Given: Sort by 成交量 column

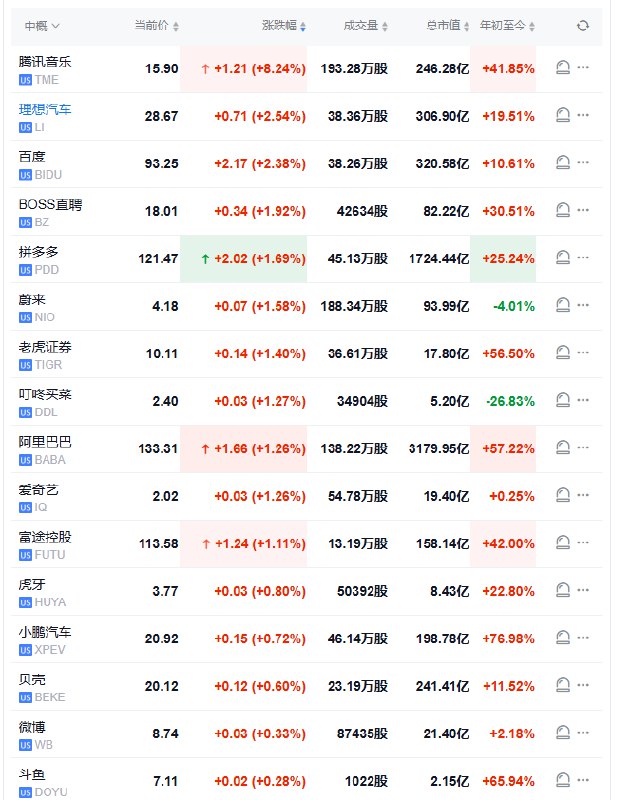Looking at the screenshot, I should (x=365, y=26).
